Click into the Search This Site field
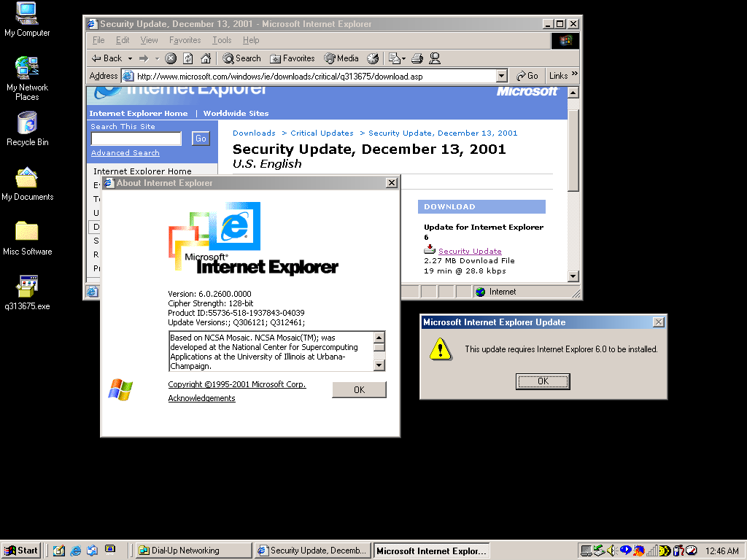The width and height of the screenshot is (747, 560). click(x=136, y=139)
